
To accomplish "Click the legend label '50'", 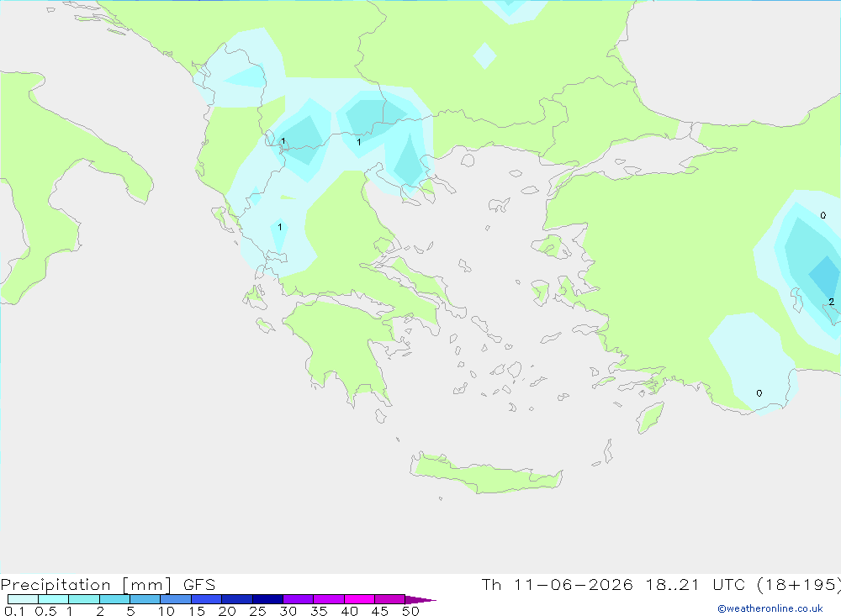I will (410, 611).
